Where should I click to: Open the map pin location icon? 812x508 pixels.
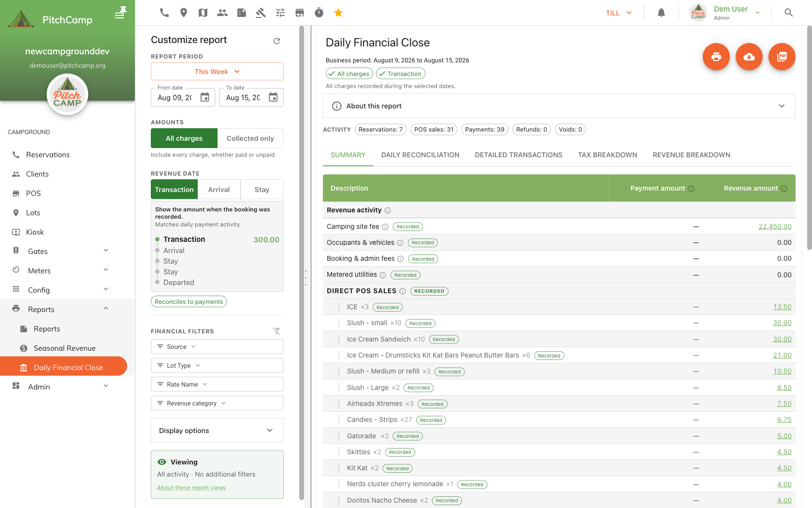184,13
